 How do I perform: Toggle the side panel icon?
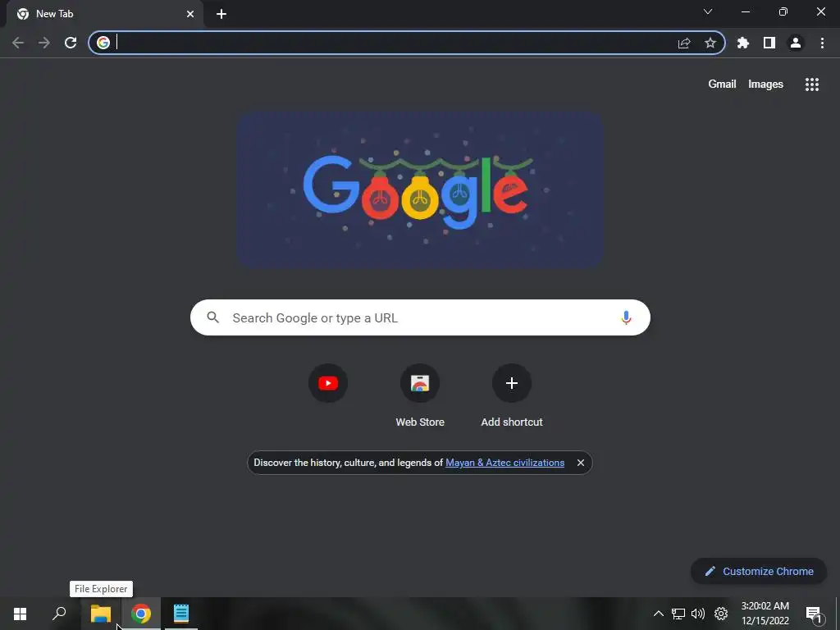click(x=769, y=43)
